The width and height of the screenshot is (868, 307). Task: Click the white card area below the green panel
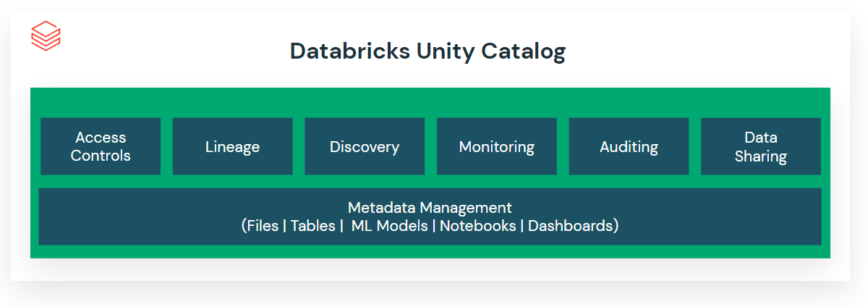[430, 269]
